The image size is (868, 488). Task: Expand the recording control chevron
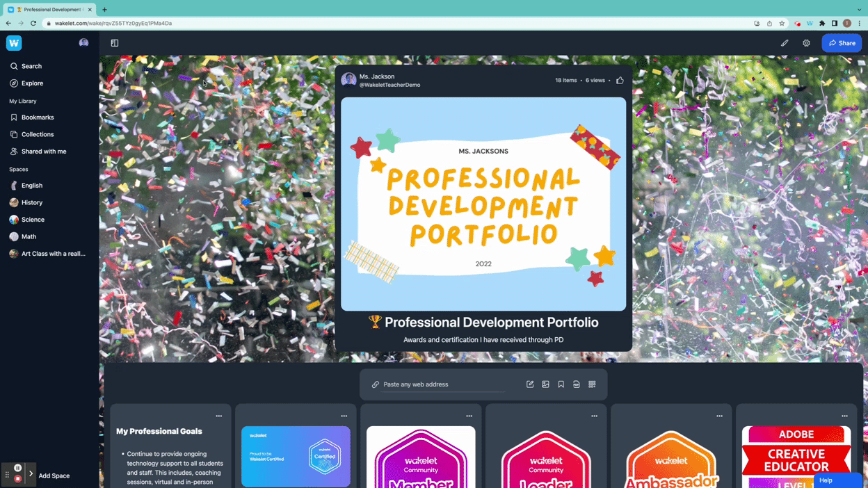[x=31, y=473]
